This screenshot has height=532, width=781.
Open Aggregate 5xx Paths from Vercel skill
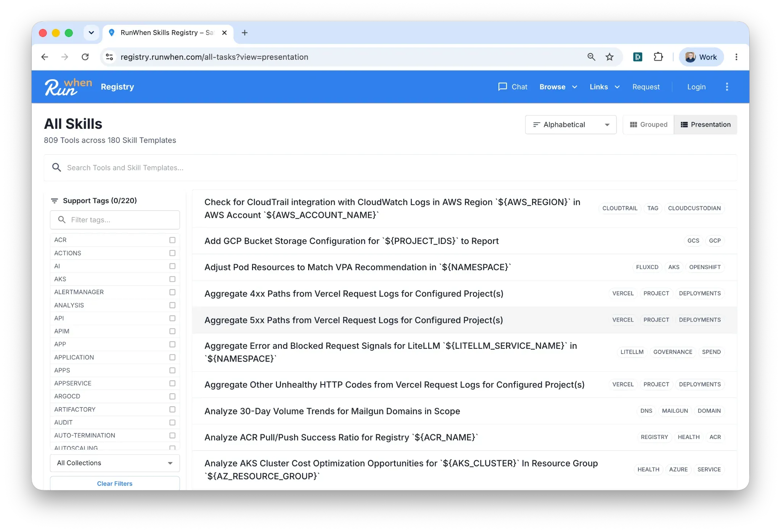point(464,320)
